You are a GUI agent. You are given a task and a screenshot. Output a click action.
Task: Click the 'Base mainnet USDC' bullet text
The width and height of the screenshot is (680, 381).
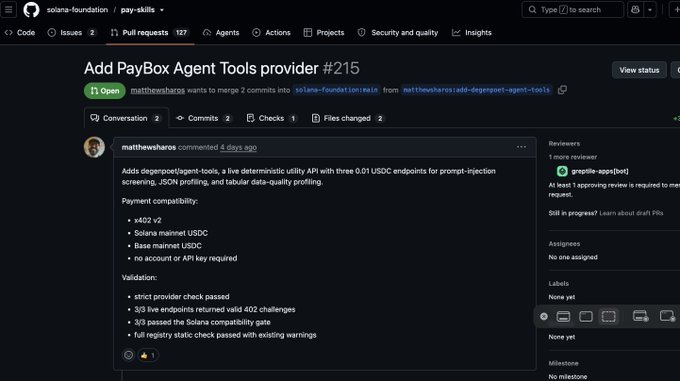168,246
